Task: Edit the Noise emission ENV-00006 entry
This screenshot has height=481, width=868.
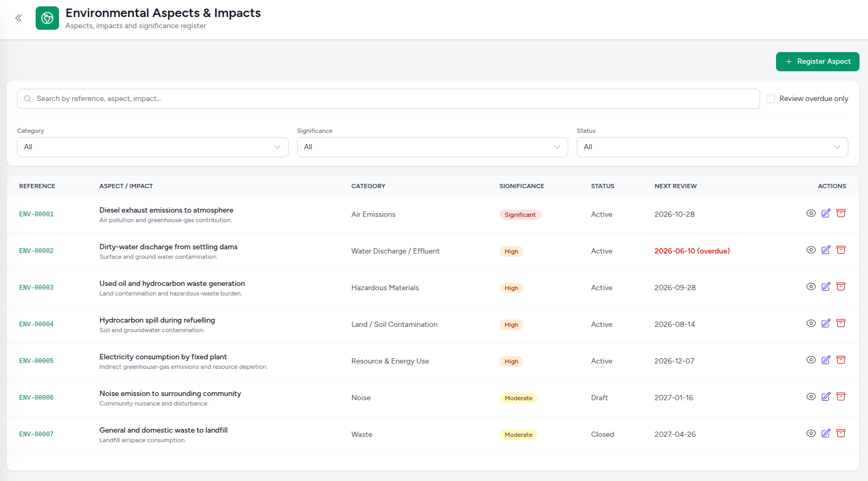Action: (x=825, y=396)
